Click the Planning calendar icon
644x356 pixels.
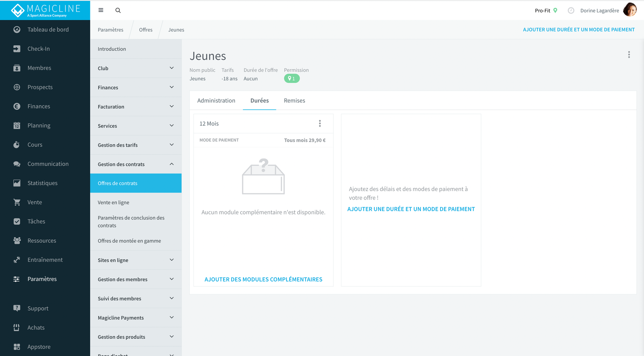click(x=17, y=126)
